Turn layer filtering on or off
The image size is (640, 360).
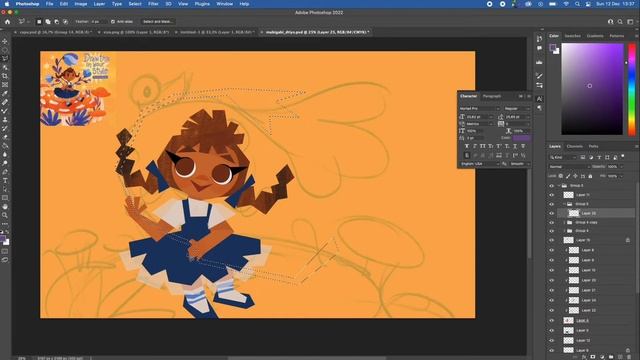(x=623, y=156)
